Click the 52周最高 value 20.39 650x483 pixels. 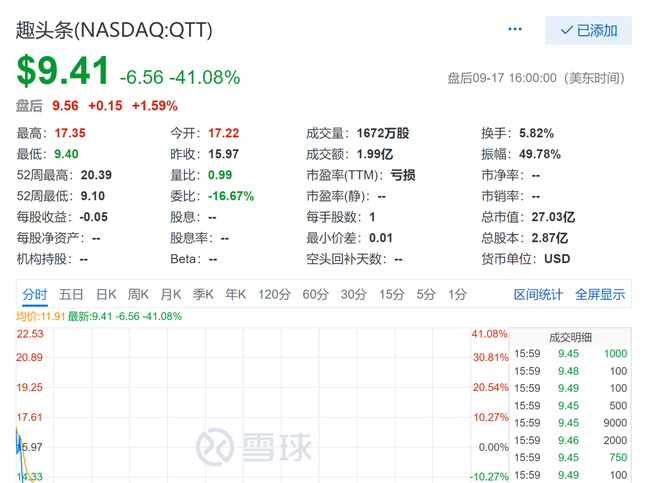click(x=96, y=175)
